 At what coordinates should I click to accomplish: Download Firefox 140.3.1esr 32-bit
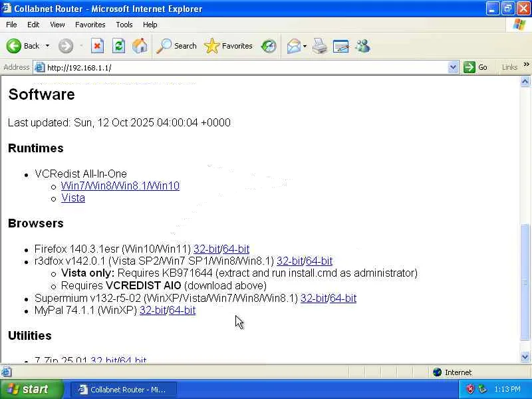click(207, 249)
